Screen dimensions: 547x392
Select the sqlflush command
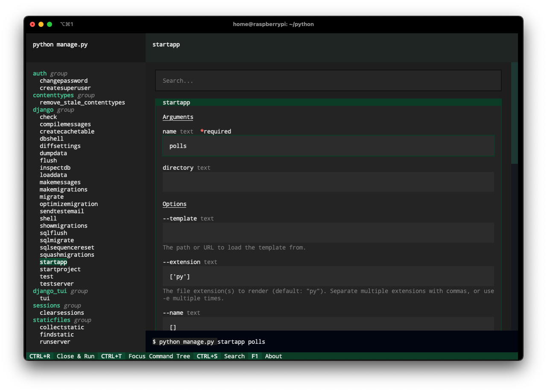click(53, 233)
